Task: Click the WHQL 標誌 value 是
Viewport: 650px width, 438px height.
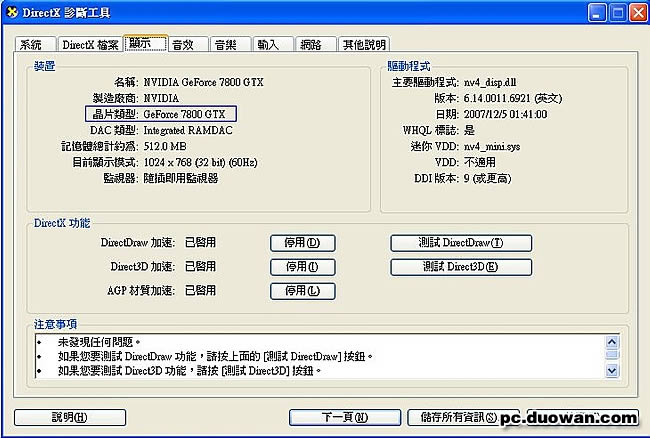Action: 469,131
